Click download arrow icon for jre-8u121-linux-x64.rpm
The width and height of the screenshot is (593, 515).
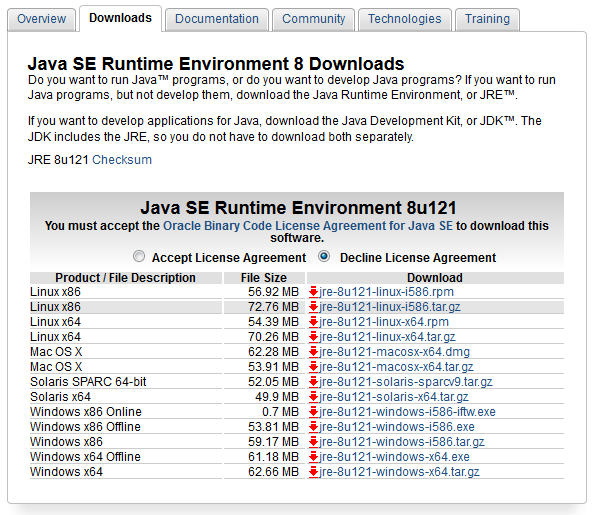pyautogui.click(x=313, y=322)
